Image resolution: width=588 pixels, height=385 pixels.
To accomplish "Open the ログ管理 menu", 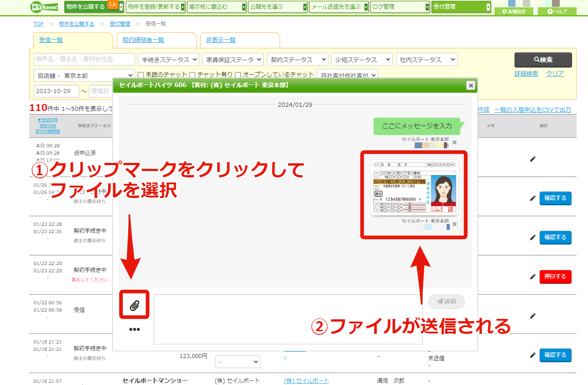I will pyautogui.click(x=400, y=7).
